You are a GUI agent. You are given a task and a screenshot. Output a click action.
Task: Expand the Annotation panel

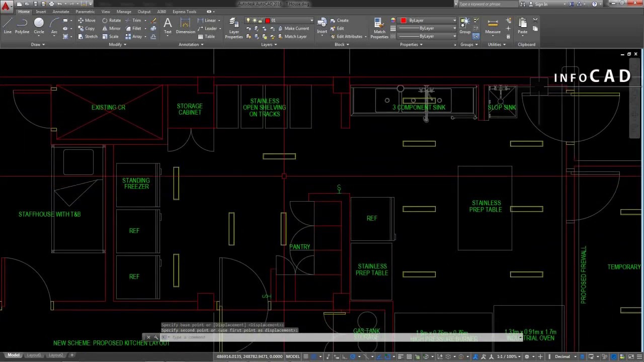(191, 44)
